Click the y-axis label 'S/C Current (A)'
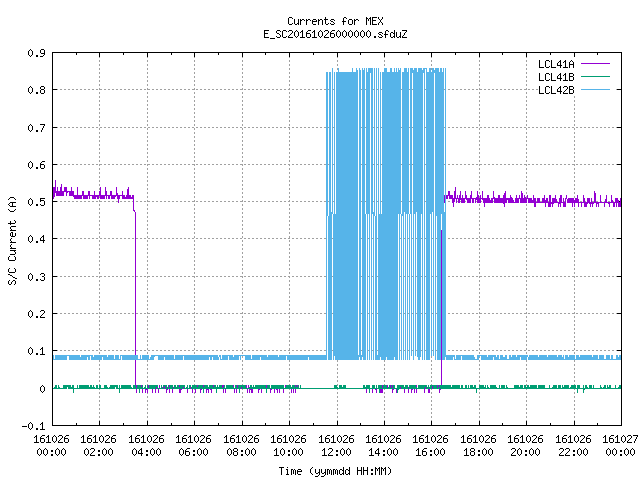Image resolution: width=640 pixels, height=480 pixels. (x=12, y=240)
